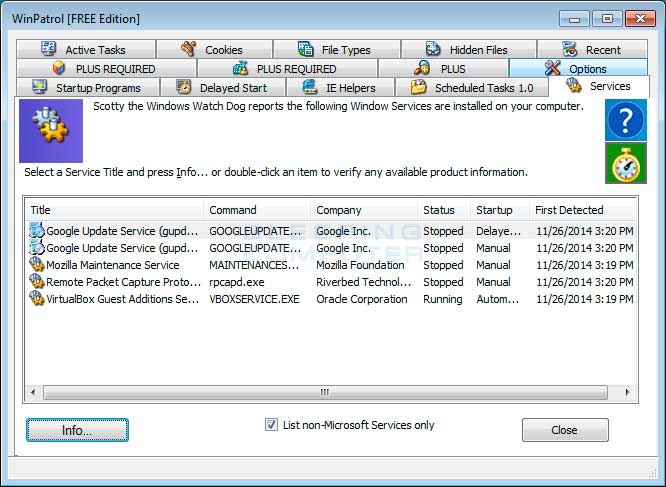
Task: Maximize the WinPatrol window
Action: pyautogui.click(x=607, y=19)
